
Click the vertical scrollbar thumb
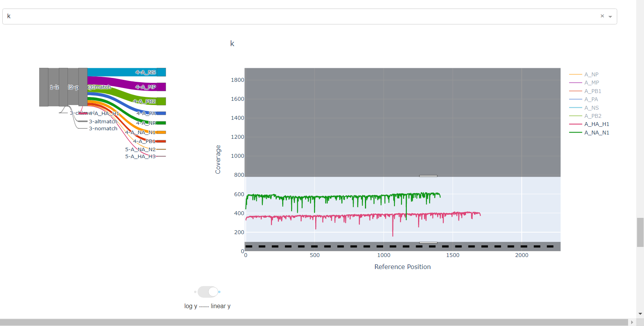[x=640, y=232]
